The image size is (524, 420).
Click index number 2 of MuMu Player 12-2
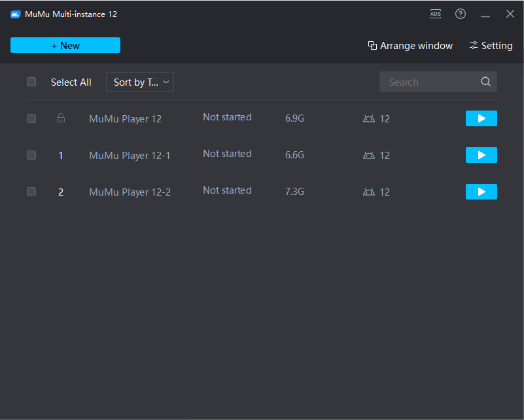(60, 192)
